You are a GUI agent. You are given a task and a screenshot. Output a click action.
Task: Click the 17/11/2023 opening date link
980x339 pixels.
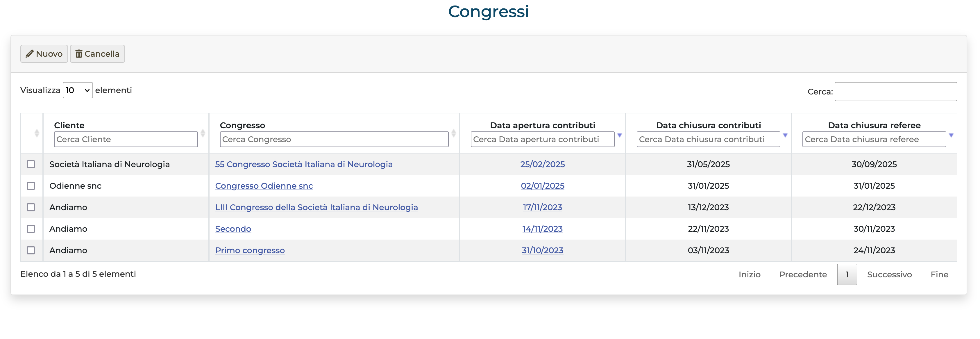[x=542, y=207]
